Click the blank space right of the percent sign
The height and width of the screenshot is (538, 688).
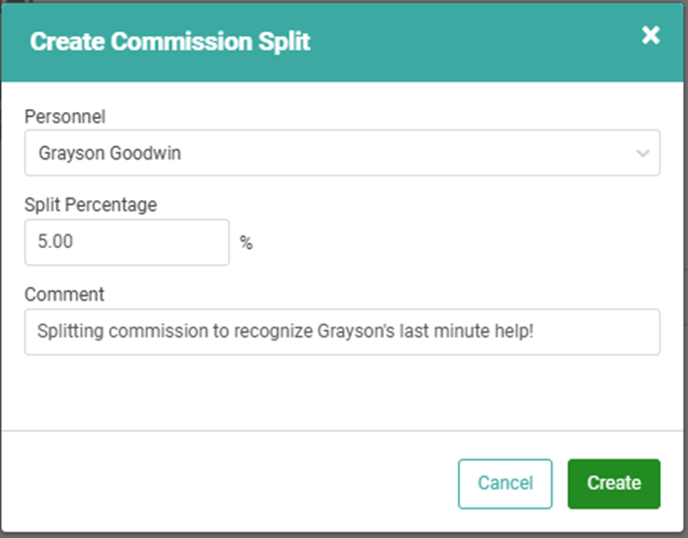tap(450, 243)
